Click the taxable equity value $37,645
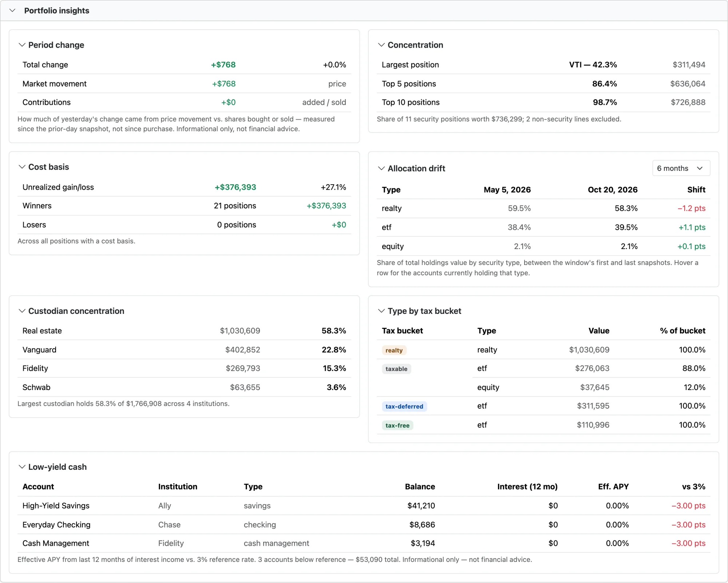Image resolution: width=728 pixels, height=583 pixels. point(595,387)
